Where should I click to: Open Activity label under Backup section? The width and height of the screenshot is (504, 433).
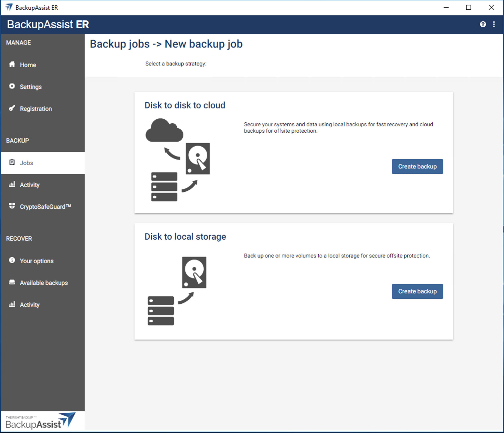pos(30,185)
